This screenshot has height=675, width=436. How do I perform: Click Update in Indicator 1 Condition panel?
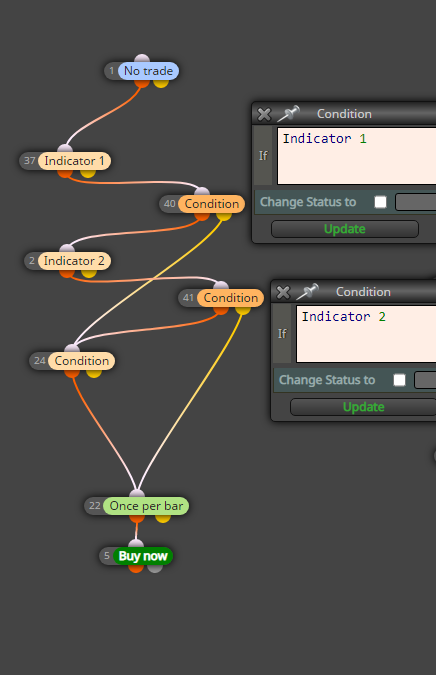[345, 229]
